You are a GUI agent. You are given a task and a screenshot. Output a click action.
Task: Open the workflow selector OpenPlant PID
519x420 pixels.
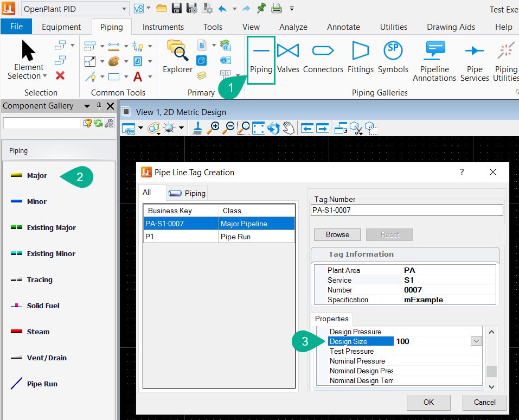pos(75,9)
